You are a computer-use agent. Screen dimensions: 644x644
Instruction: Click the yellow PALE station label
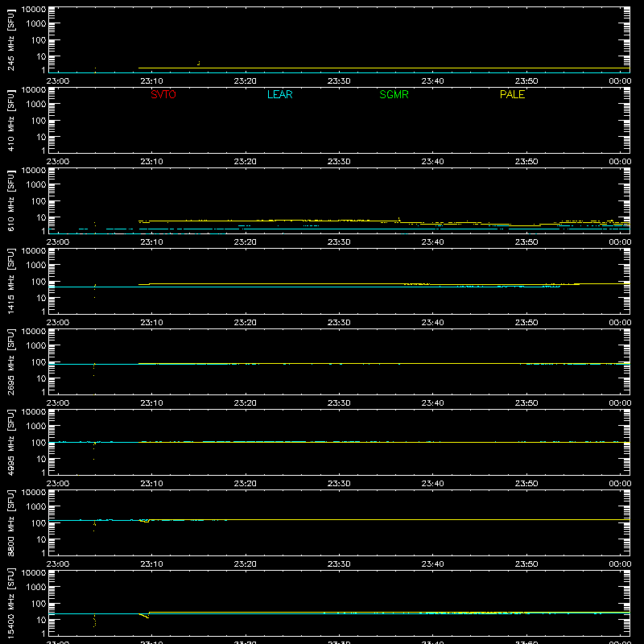coord(512,94)
